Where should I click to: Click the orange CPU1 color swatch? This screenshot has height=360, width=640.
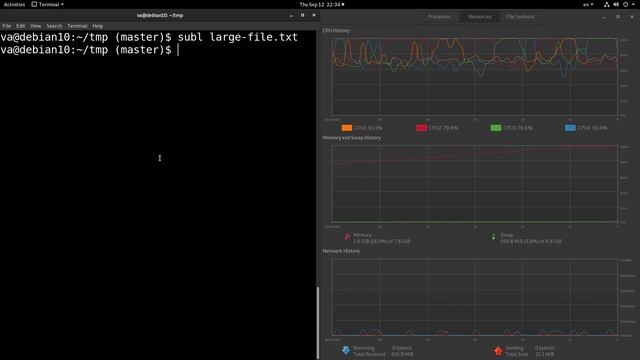(347, 128)
